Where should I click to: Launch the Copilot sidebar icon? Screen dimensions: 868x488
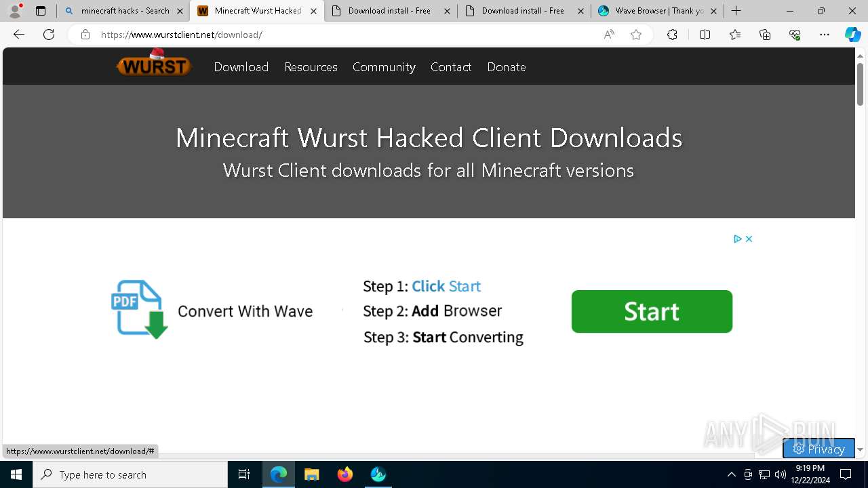tap(852, 35)
